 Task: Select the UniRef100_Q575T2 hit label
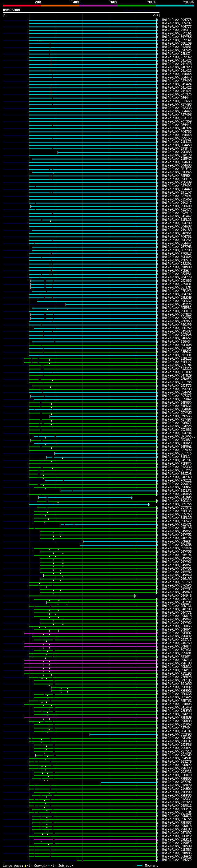coord(177,508)
